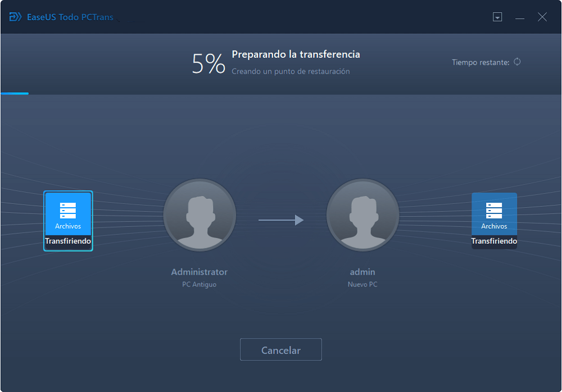Close the PCTrans window
The height and width of the screenshot is (392, 562).
pyautogui.click(x=542, y=17)
